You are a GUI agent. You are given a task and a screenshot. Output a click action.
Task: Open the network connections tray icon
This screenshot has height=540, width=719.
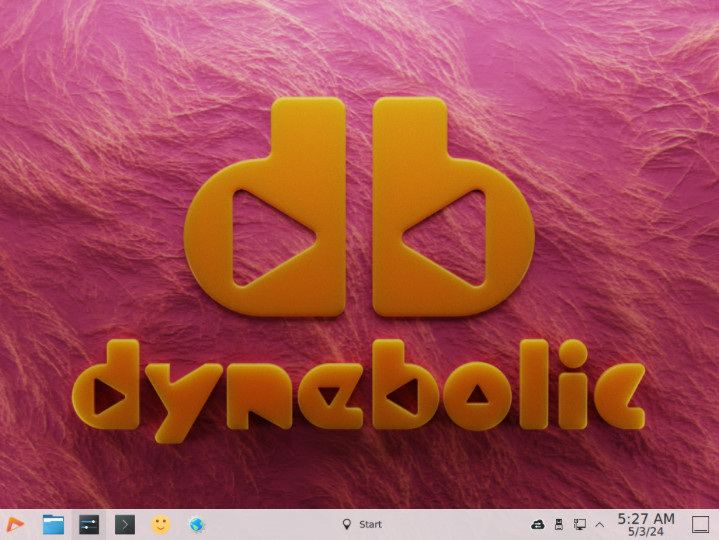tap(580, 524)
